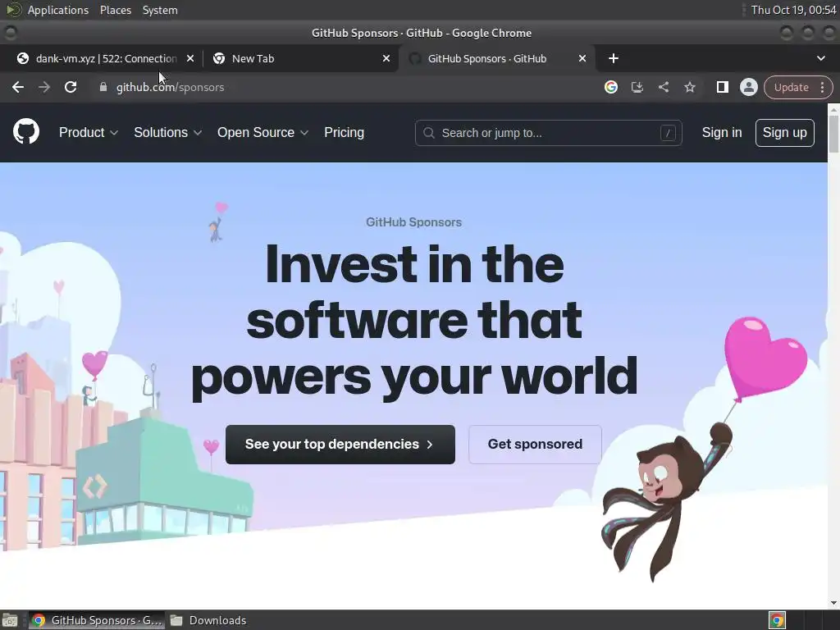Share this page via share icon
Viewport: 840px width, 630px height.
tap(663, 87)
